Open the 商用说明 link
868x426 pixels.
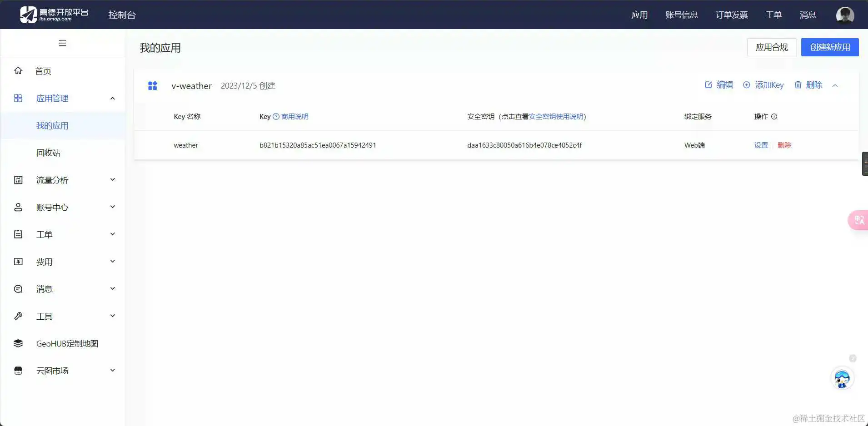coord(294,117)
